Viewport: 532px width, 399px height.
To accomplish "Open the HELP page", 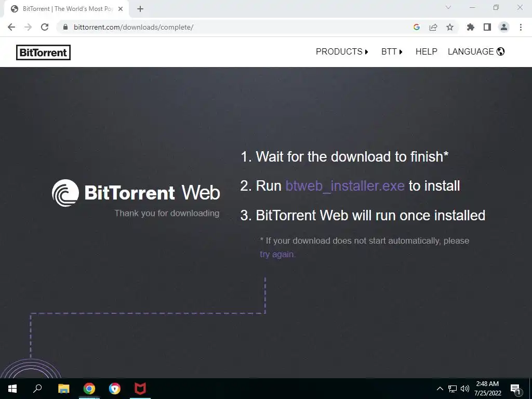I will click(426, 51).
